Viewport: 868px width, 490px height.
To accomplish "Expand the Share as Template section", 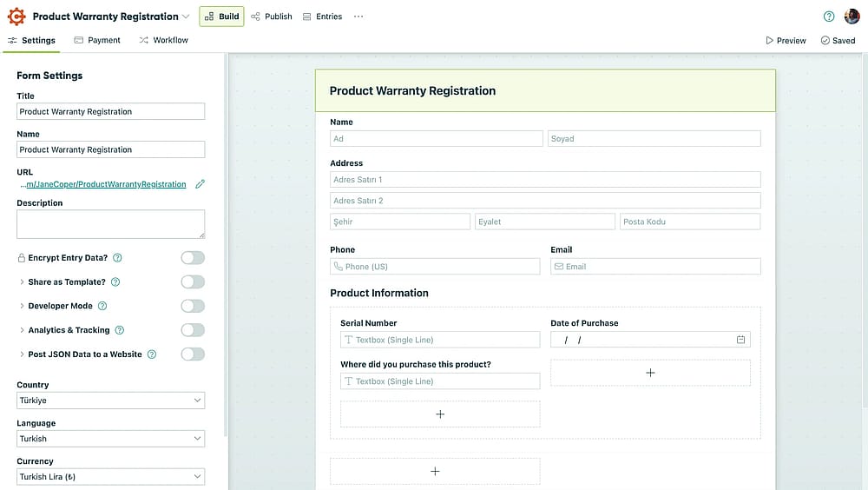I will tap(22, 282).
